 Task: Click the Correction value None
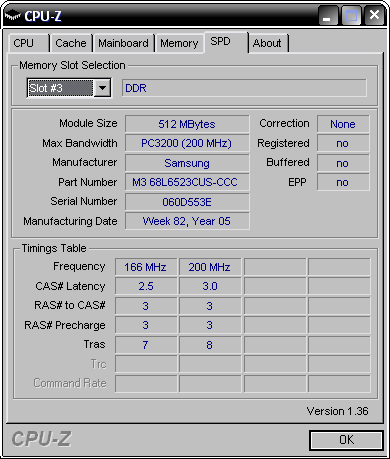pyautogui.click(x=343, y=124)
